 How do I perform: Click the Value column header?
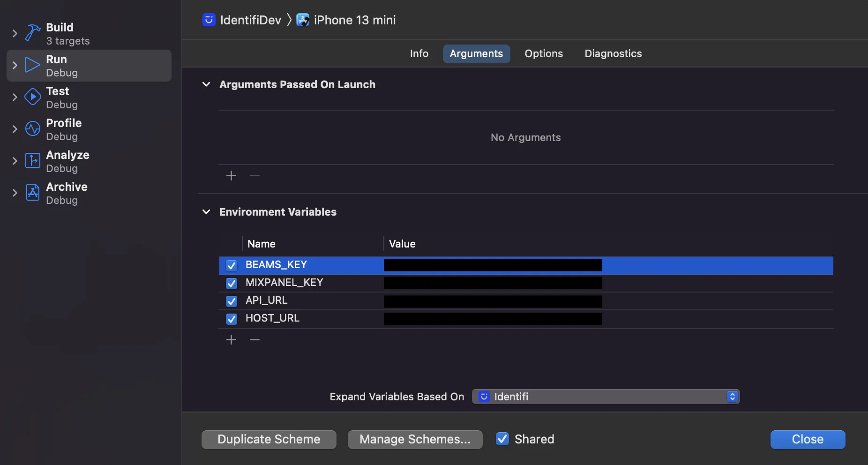402,244
